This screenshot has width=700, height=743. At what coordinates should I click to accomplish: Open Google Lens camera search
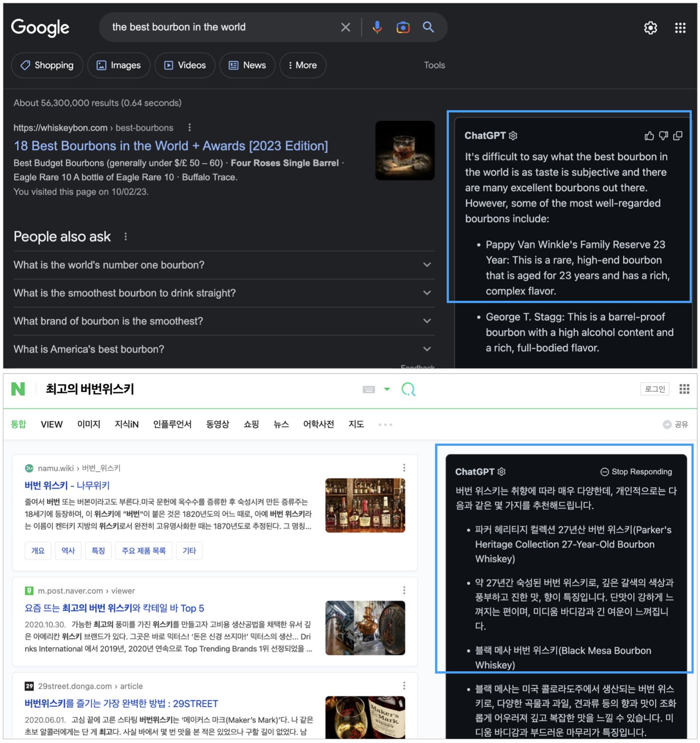pyautogui.click(x=403, y=27)
